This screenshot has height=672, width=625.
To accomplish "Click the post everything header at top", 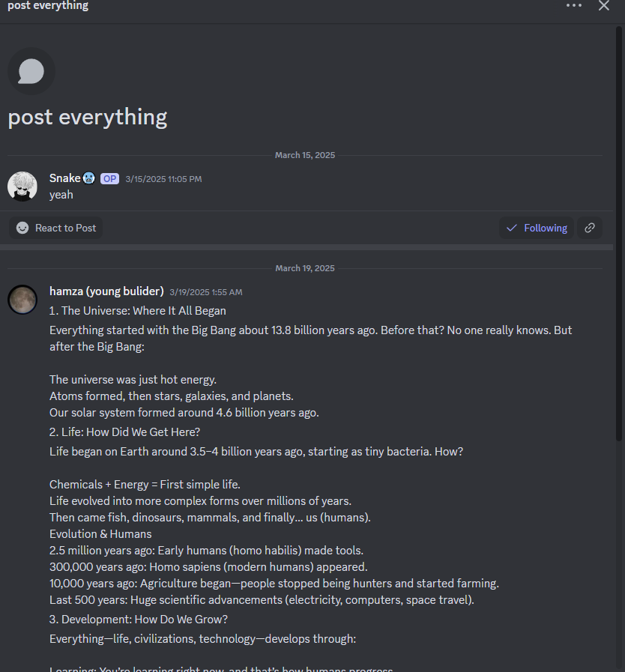I will 48,6.
